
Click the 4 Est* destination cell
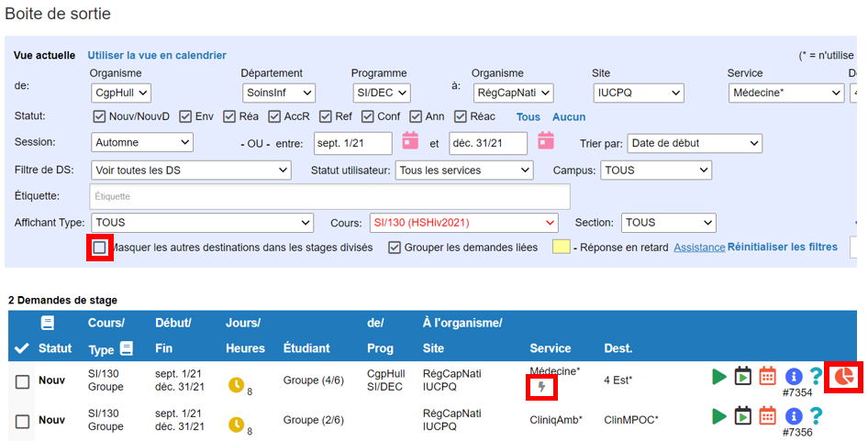point(618,380)
